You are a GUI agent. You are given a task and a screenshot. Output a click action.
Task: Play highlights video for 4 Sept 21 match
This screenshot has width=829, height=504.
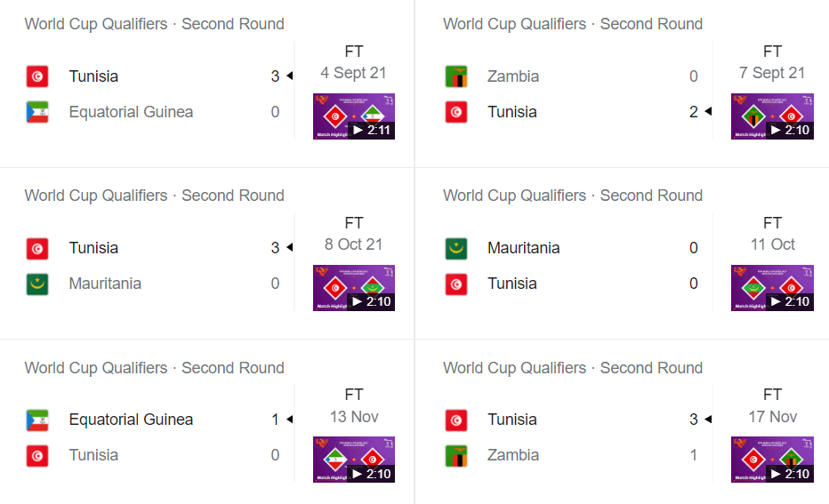click(x=354, y=116)
